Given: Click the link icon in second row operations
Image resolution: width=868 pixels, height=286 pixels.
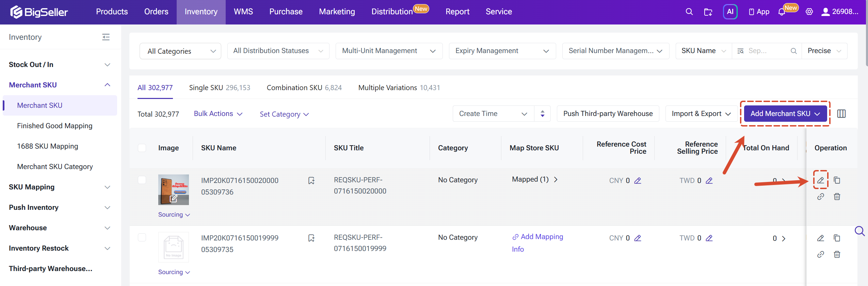Looking at the screenshot, I should click(x=820, y=254).
